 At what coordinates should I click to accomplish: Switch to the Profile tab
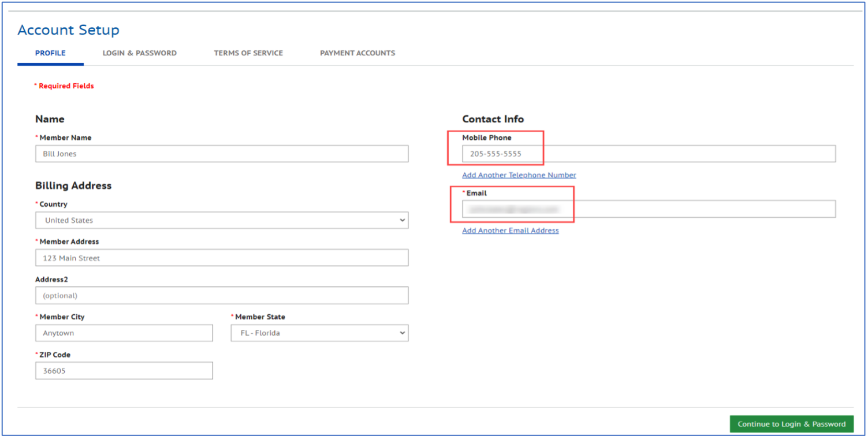pyautogui.click(x=50, y=53)
